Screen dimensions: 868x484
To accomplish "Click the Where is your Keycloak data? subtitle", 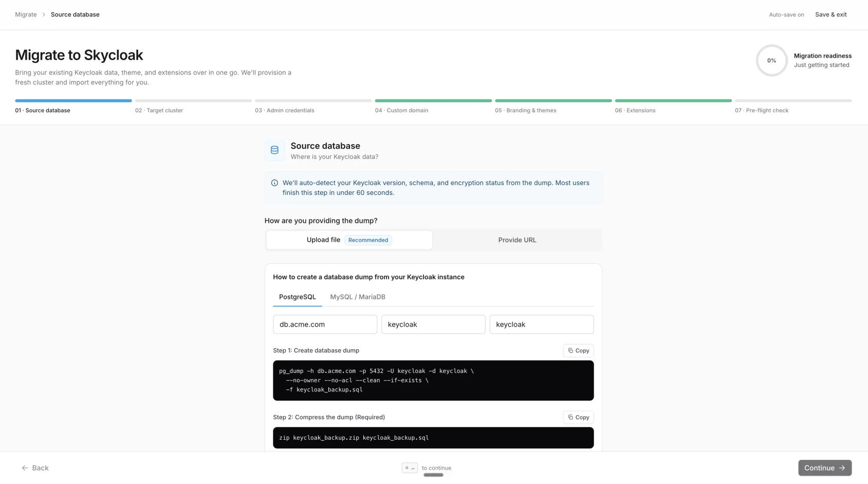I will pyautogui.click(x=334, y=157).
